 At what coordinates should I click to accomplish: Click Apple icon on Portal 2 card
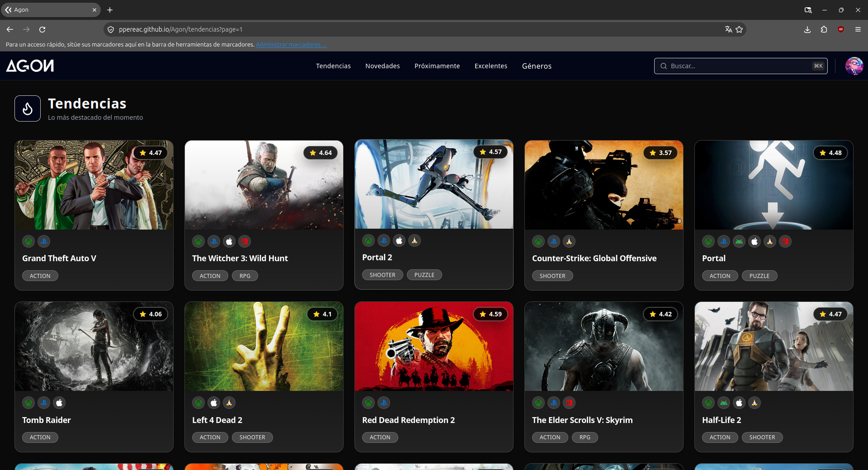[399, 240]
